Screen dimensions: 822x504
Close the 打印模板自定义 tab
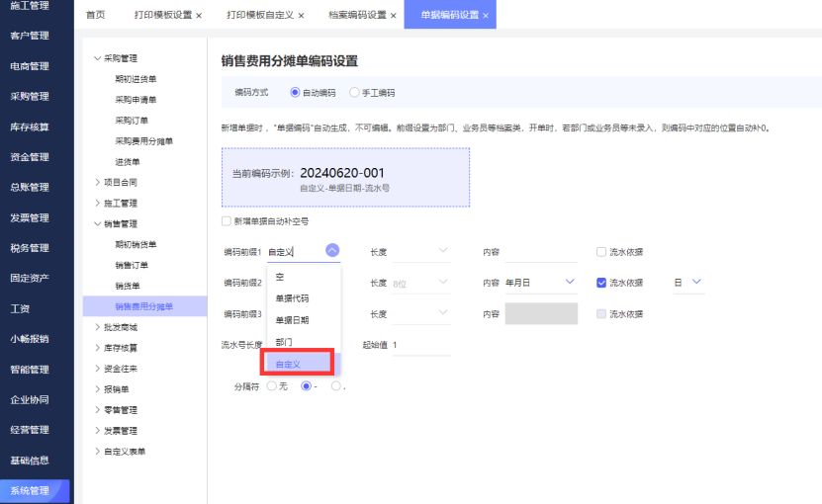click(301, 16)
